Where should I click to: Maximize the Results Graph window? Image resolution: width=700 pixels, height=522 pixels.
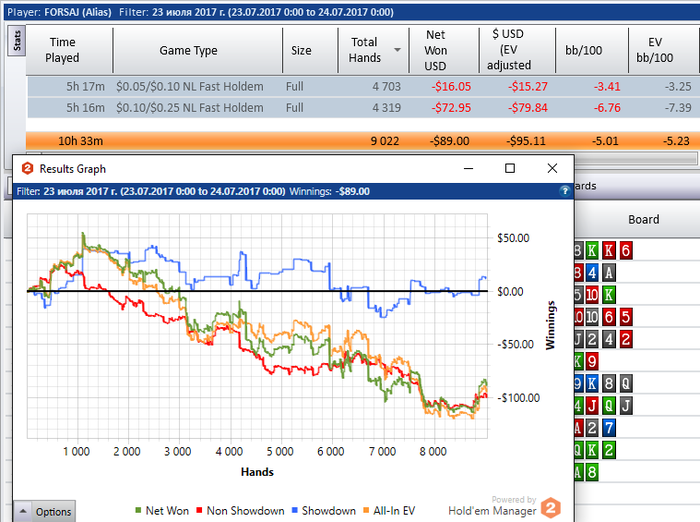(x=510, y=168)
